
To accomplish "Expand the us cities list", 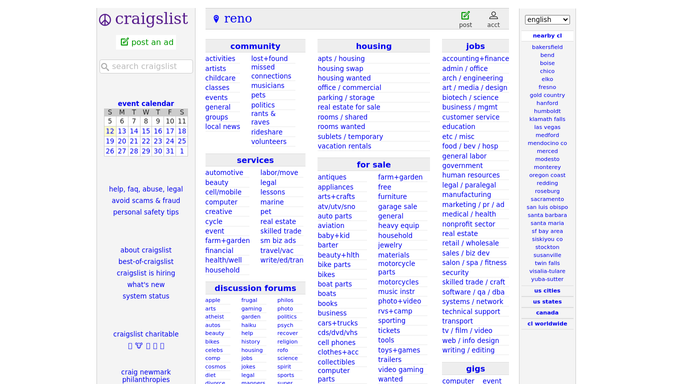I will click(547, 291).
